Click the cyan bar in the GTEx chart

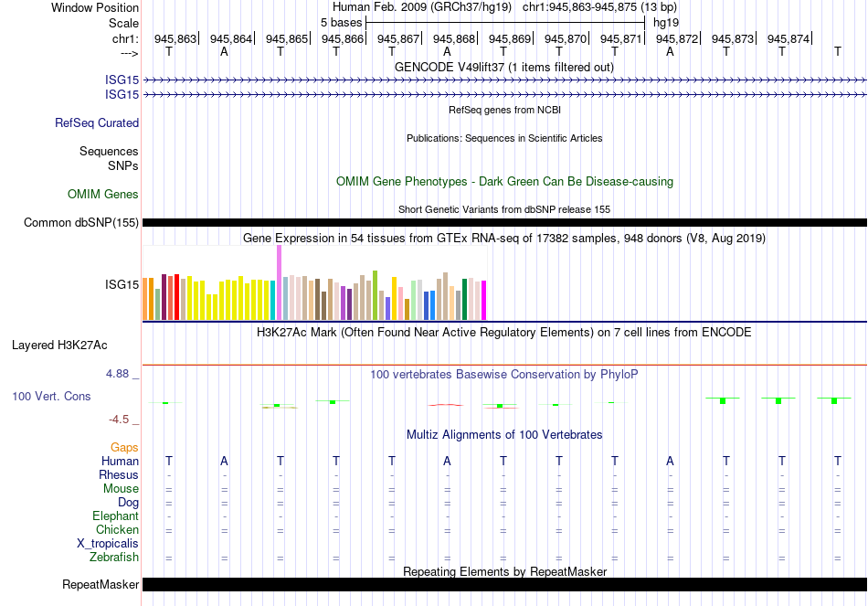(273, 300)
